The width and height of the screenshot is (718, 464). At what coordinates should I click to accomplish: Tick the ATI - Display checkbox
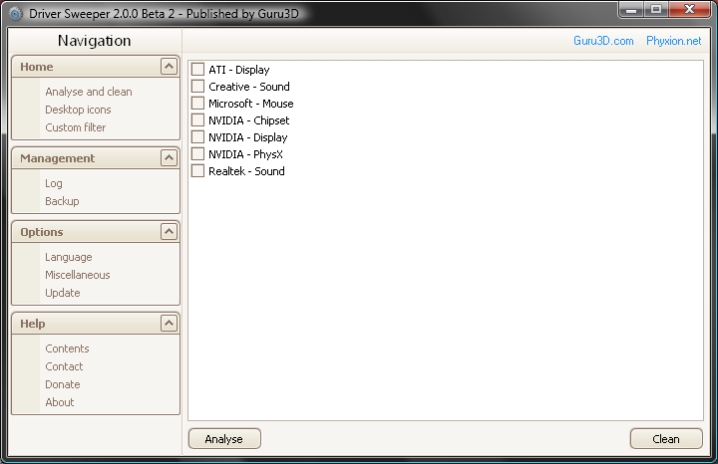pyautogui.click(x=198, y=70)
